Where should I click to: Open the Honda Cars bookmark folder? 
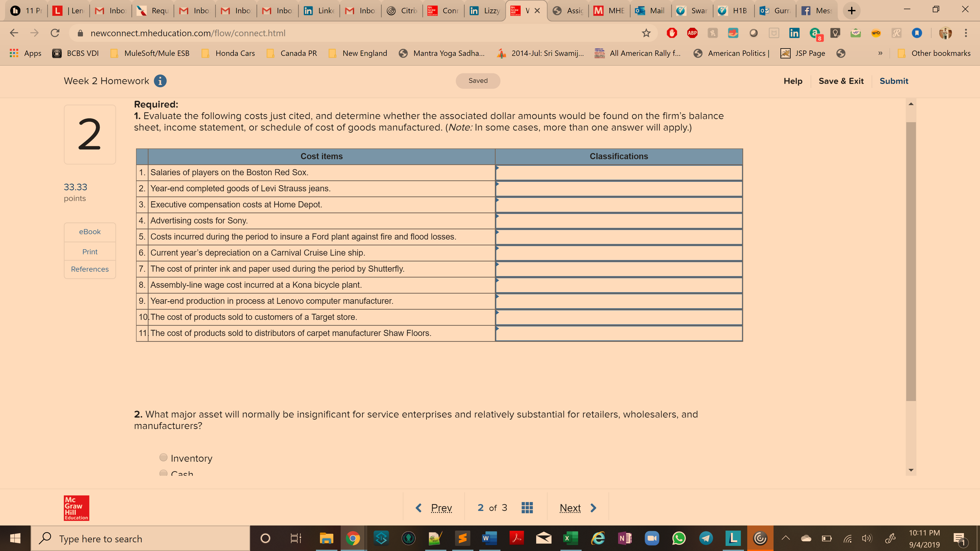[228, 53]
